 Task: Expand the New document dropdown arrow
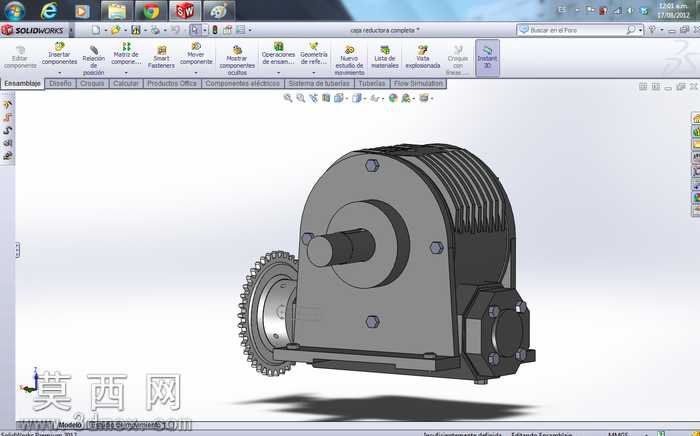coord(106,30)
